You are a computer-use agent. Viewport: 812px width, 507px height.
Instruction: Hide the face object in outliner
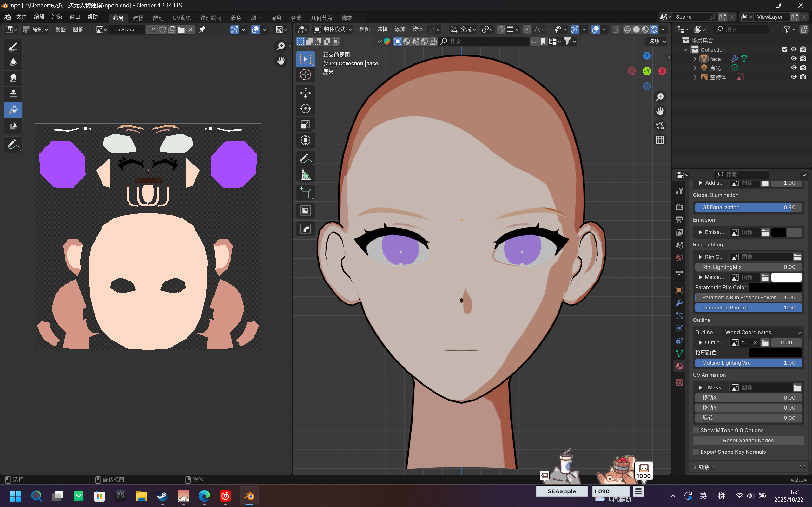pos(793,59)
